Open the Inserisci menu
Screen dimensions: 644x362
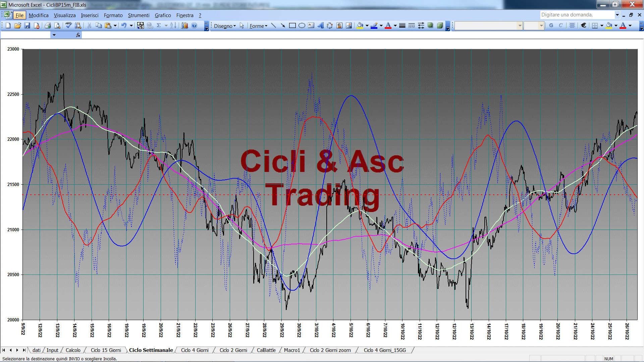(x=90, y=15)
